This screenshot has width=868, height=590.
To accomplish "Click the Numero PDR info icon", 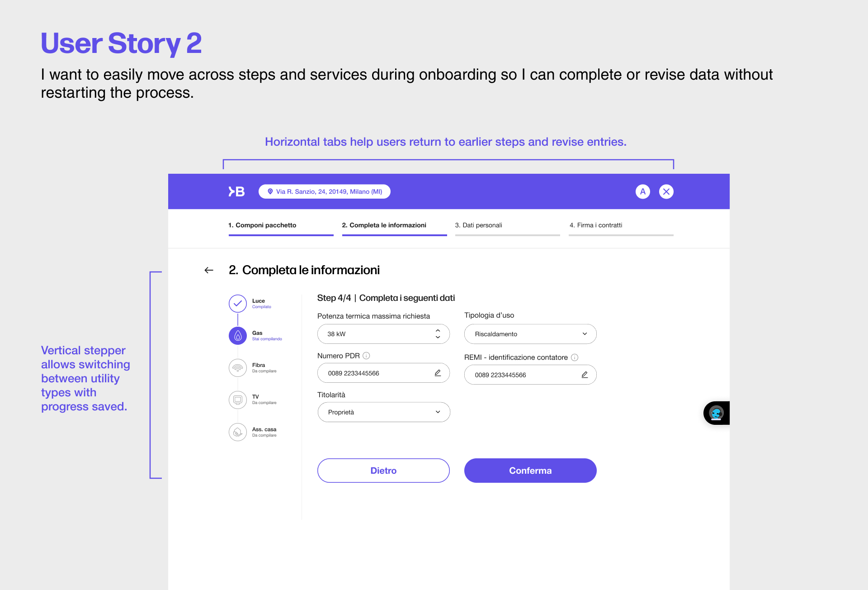I will pos(367,356).
